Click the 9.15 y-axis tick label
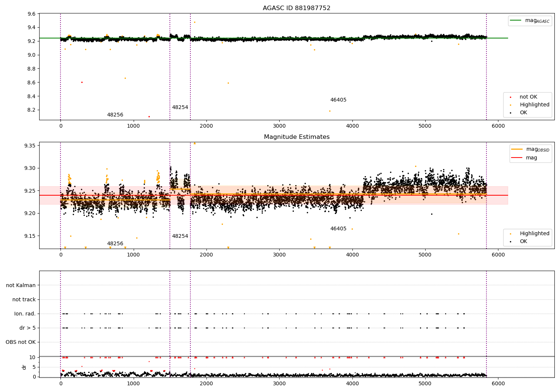This screenshot has width=560, height=392. 30,236
